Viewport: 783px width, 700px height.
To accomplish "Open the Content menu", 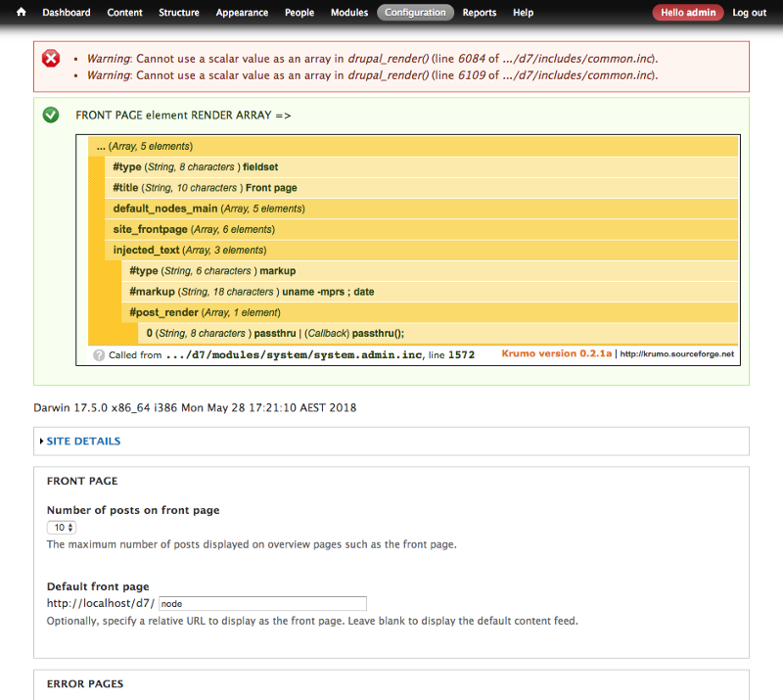I will click(x=125, y=13).
